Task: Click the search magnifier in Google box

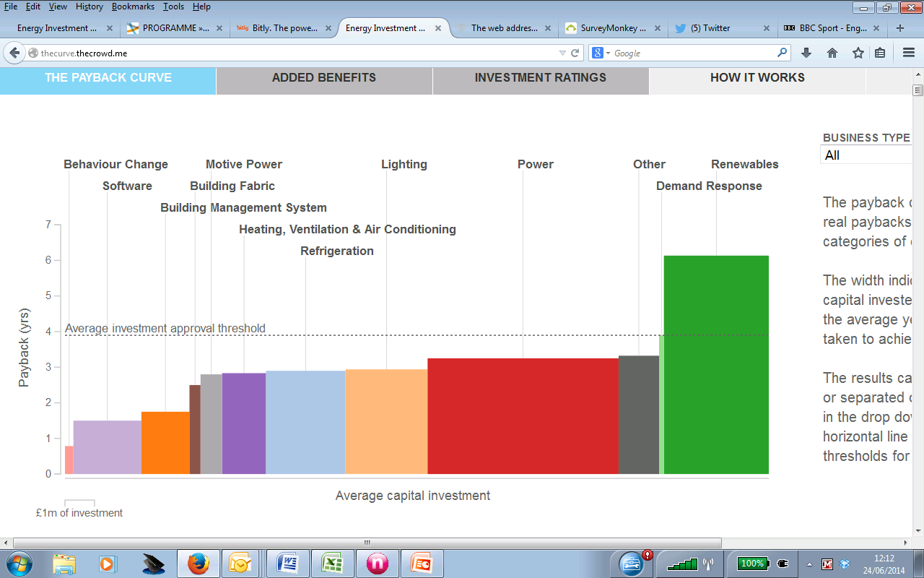Action: click(x=782, y=53)
